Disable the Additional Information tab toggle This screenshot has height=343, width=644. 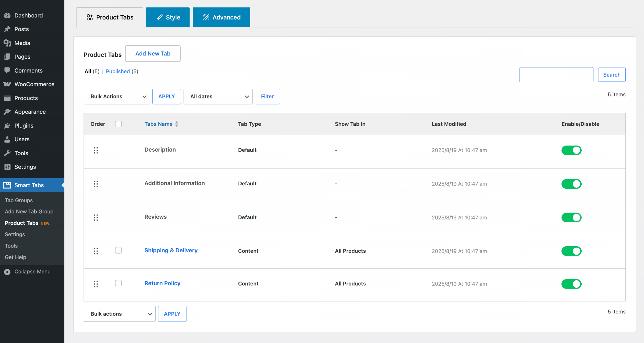click(x=571, y=184)
